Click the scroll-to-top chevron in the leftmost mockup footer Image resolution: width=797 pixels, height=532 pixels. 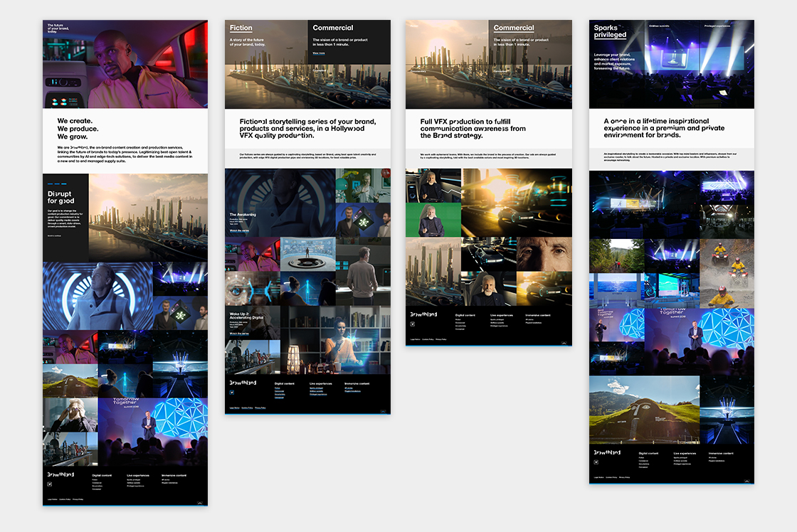pyautogui.click(x=200, y=503)
